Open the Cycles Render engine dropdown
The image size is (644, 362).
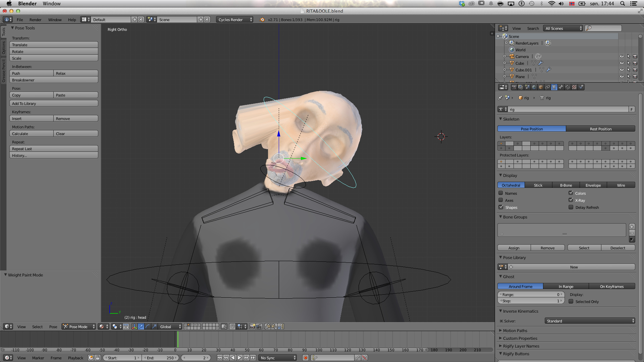coord(234,20)
